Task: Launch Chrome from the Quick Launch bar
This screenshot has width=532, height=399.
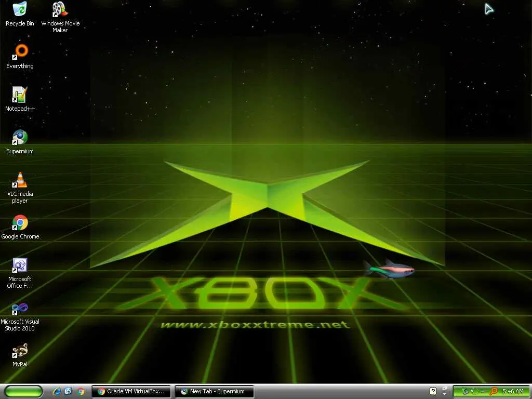Action: tap(81, 392)
